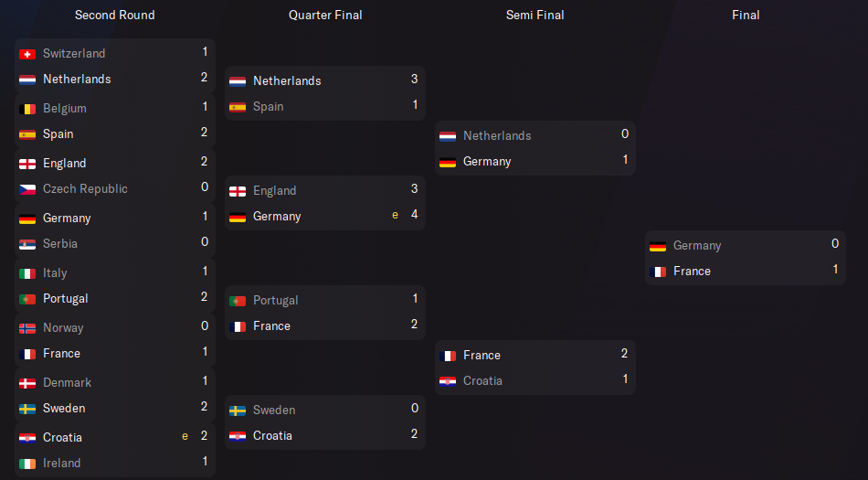Select the Quarter Final column header
This screenshot has width=868, height=480.
click(x=325, y=15)
